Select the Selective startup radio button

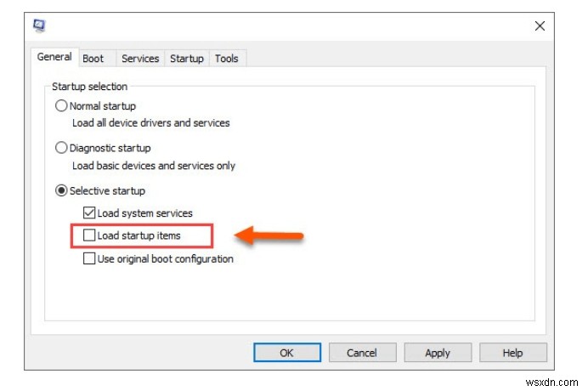click(x=61, y=190)
